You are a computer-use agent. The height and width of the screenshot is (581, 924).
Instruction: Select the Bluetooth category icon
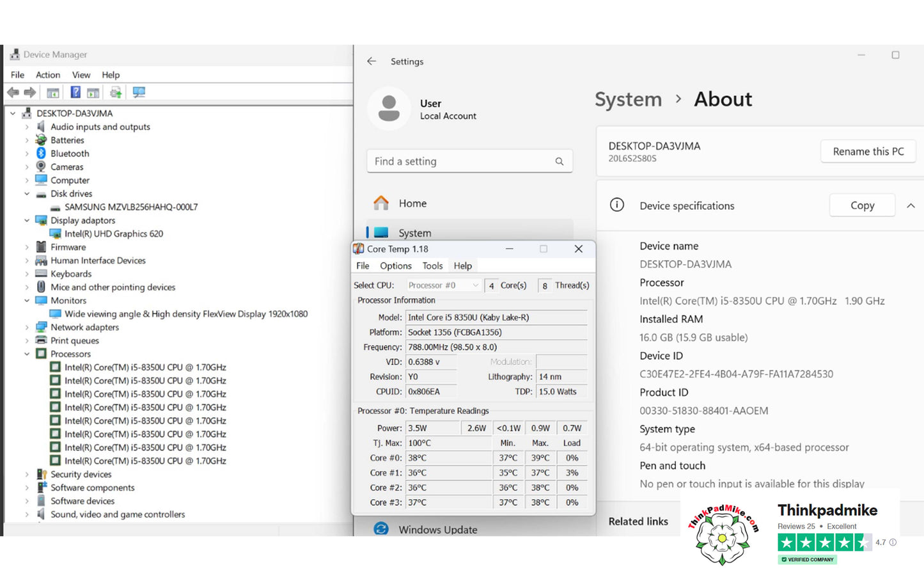[x=41, y=154]
